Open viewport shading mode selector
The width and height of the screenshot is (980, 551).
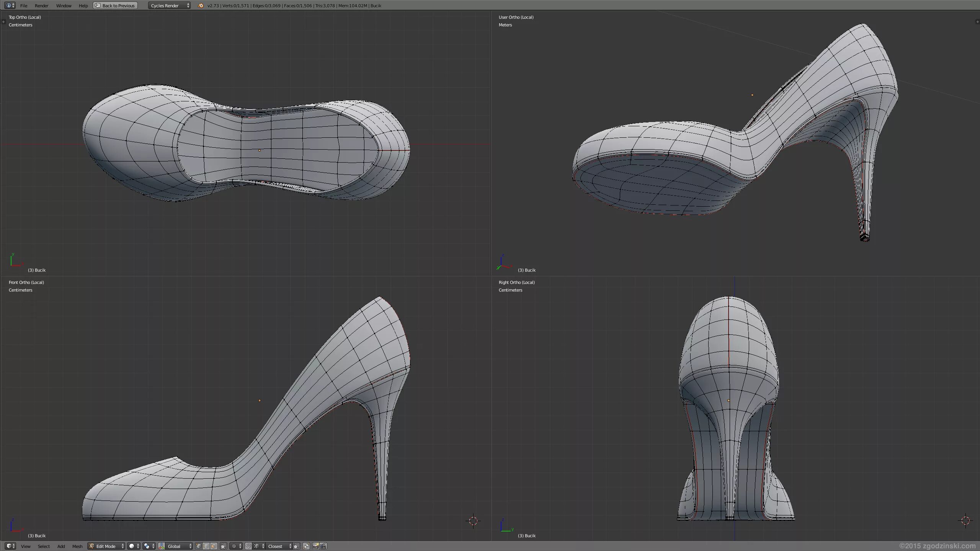(x=134, y=546)
